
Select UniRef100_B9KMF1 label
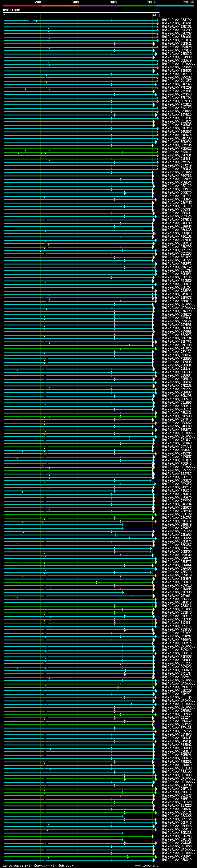click(x=177, y=274)
